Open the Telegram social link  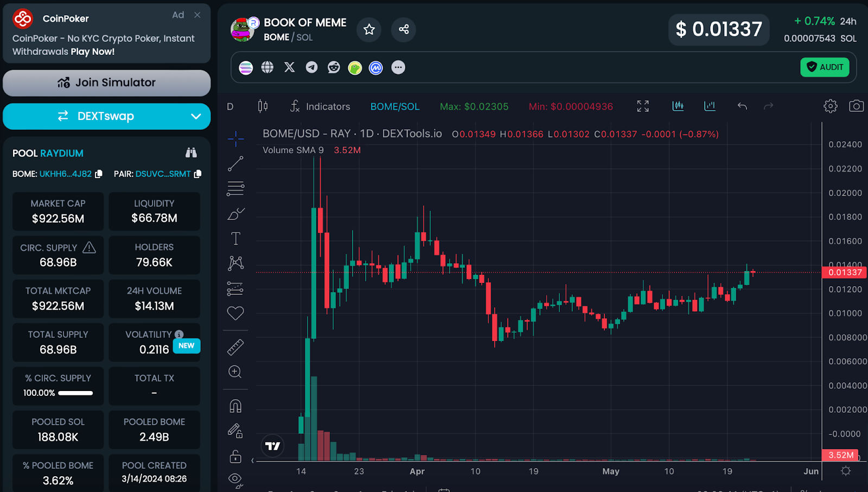[x=311, y=67]
